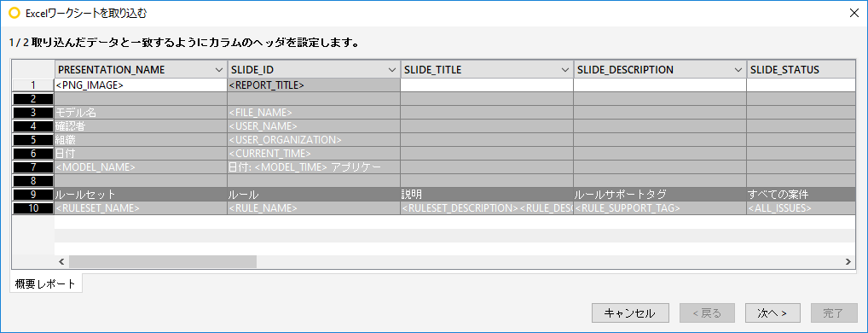Click the キャンセル button
This screenshot has height=333, width=868.
630,313
